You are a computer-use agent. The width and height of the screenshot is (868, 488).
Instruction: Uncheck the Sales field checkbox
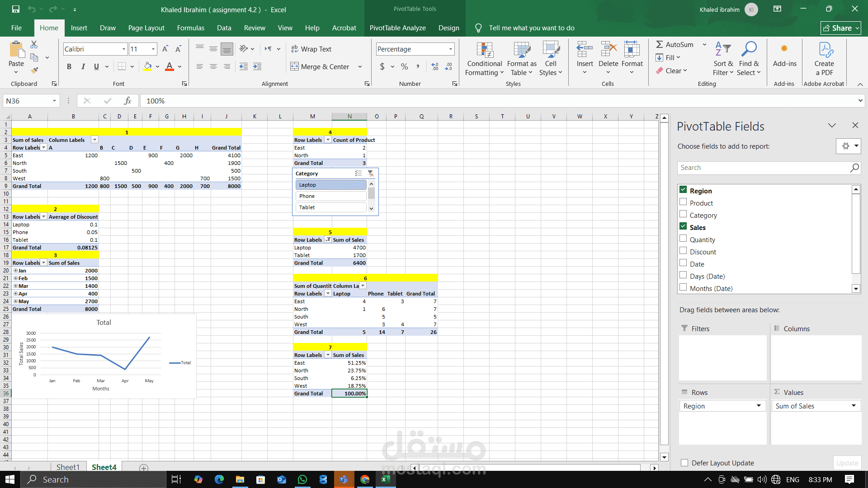(x=683, y=226)
